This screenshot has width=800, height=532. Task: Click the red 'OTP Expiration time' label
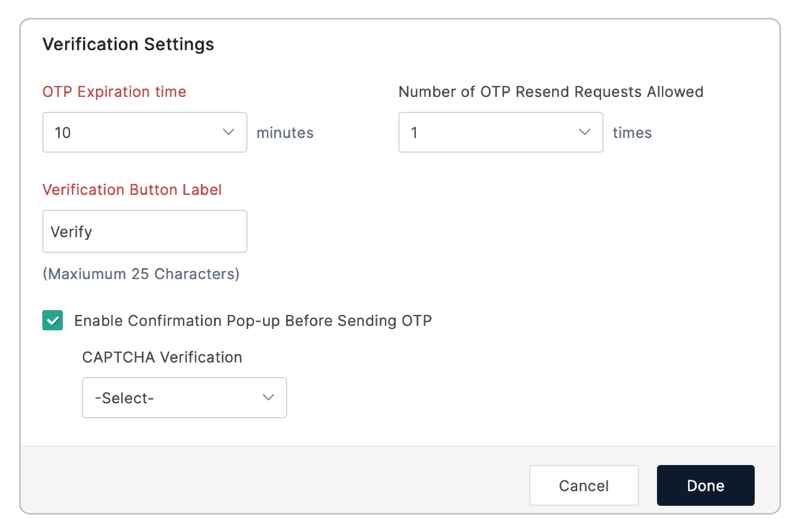pyautogui.click(x=114, y=92)
